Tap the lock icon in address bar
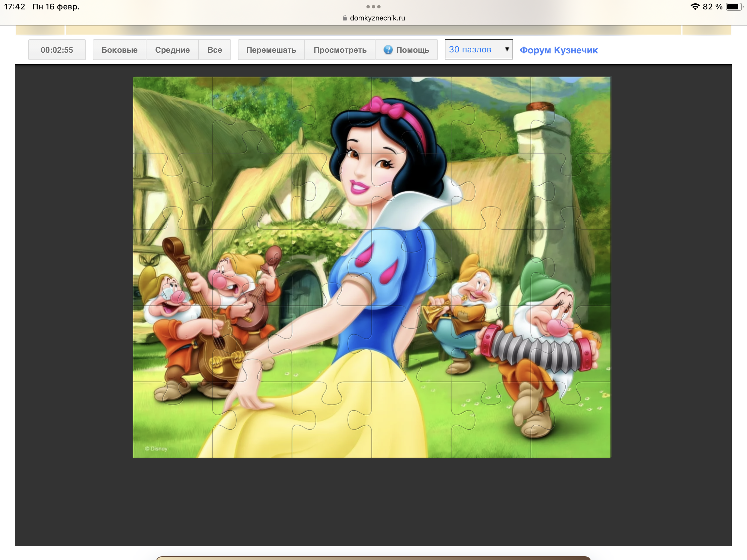This screenshot has height=560, width=747. (345, 18)
